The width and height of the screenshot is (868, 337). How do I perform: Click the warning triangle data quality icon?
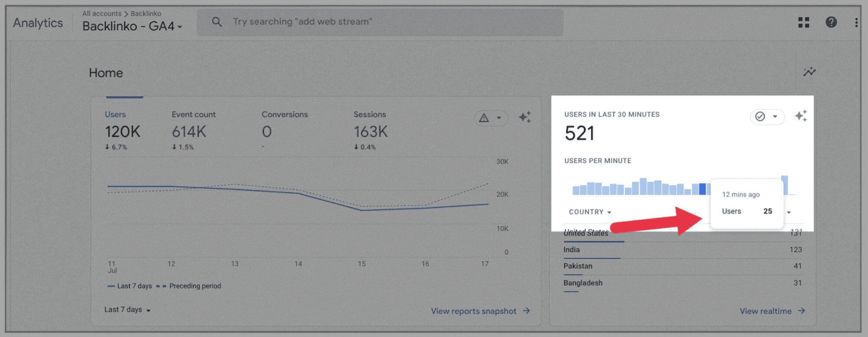click(484, 118)
